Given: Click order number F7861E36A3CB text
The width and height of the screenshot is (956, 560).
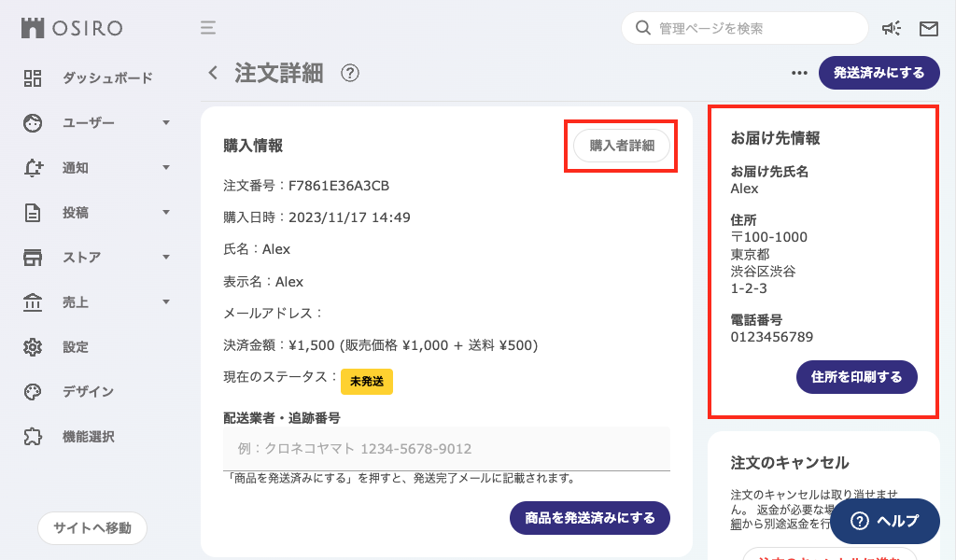Looking at the screenshot, I should click(x=338, y=186).
